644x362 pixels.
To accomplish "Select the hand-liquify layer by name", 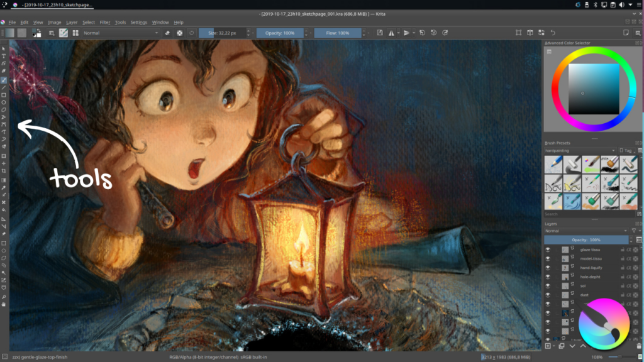I will pyautogui.click(x=591, y=268).
